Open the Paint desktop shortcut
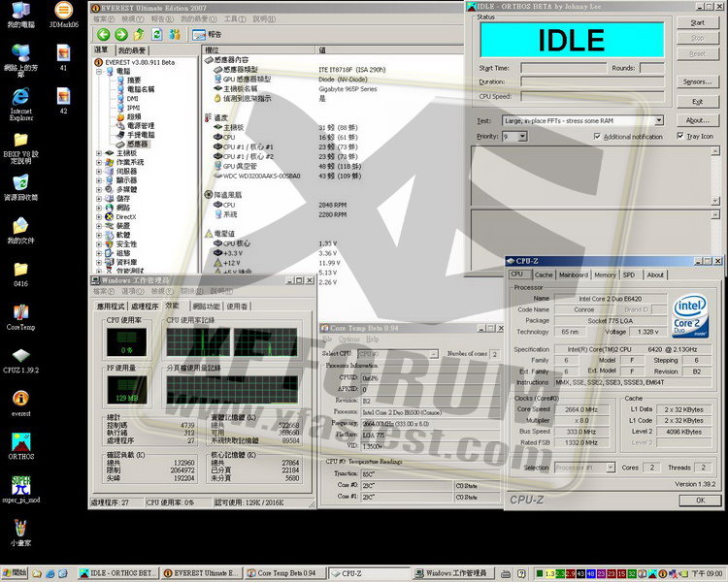 tap(21, 533)
